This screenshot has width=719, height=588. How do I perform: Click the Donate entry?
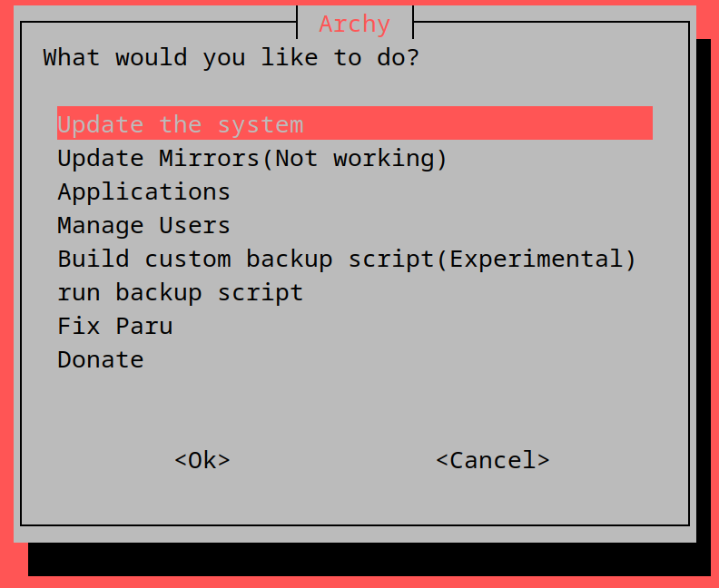[x=100, y=359]
